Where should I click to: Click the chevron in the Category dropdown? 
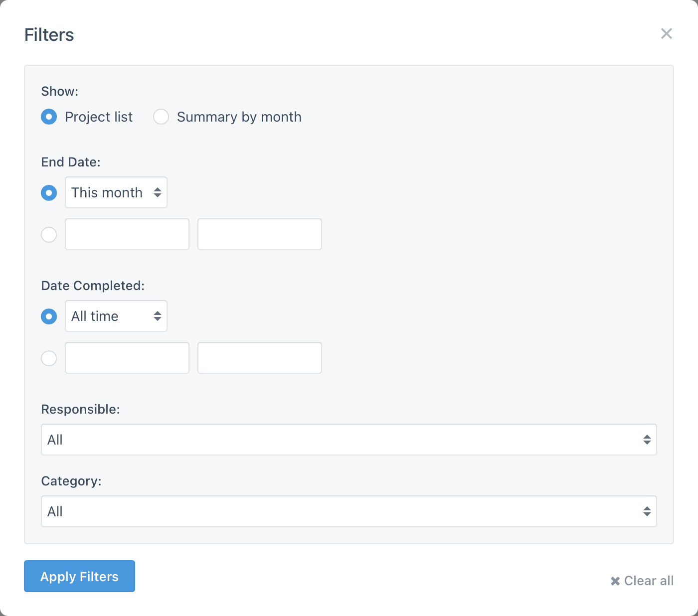click(x=647, y=511)
